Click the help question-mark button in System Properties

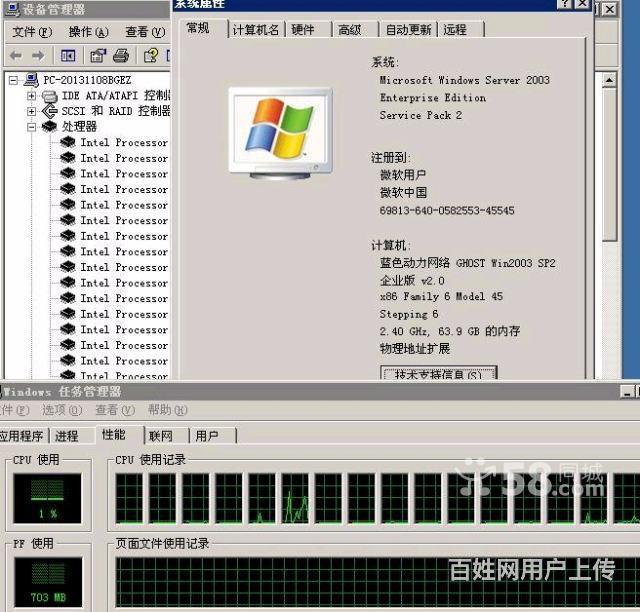[565, 4]
